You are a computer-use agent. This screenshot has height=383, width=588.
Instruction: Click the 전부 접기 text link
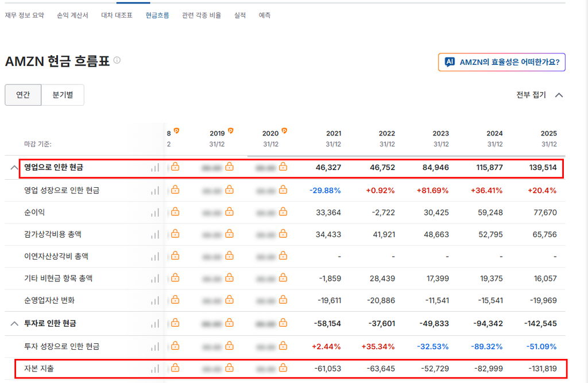531,95
